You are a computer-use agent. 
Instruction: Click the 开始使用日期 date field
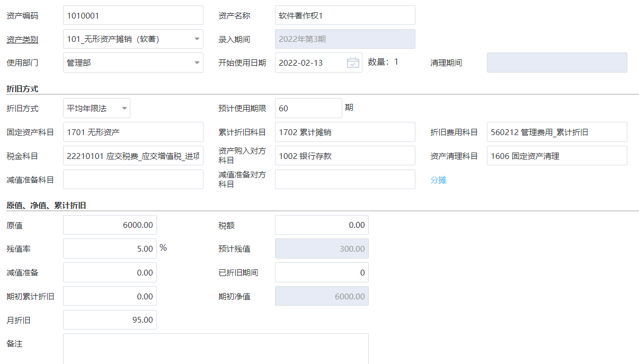318,63
